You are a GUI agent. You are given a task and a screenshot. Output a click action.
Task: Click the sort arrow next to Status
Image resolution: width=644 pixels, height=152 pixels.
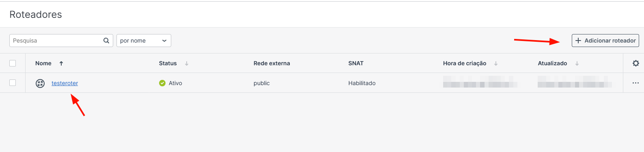pos(187,63)
